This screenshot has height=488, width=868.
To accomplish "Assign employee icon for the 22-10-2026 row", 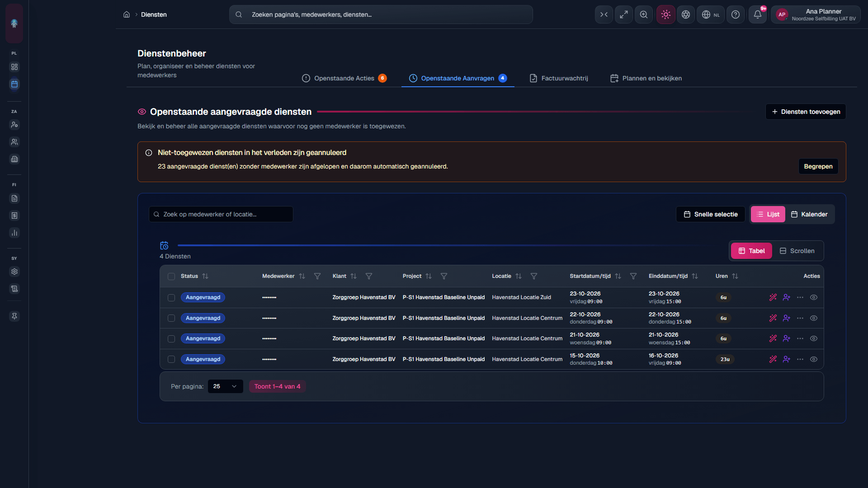I will pyautogui.click(x=787, y=318).
